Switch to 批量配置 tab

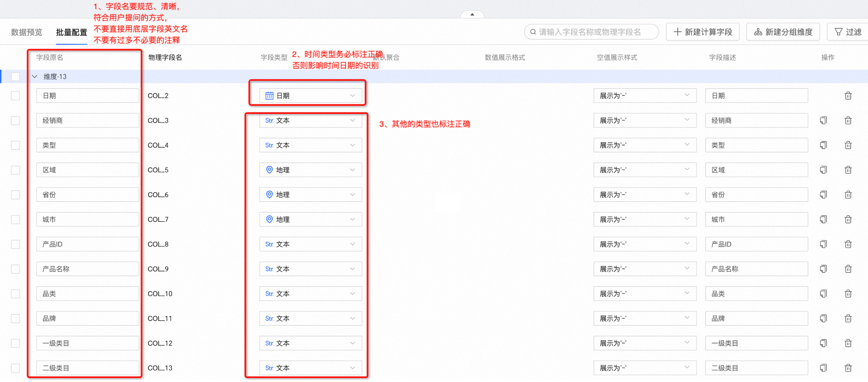72,32
